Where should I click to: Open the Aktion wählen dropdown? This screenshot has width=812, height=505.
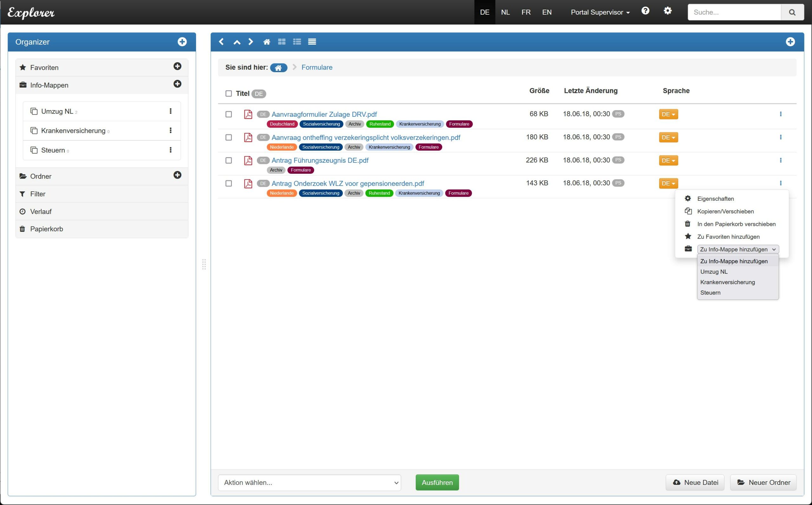click(x=309, y=482)
